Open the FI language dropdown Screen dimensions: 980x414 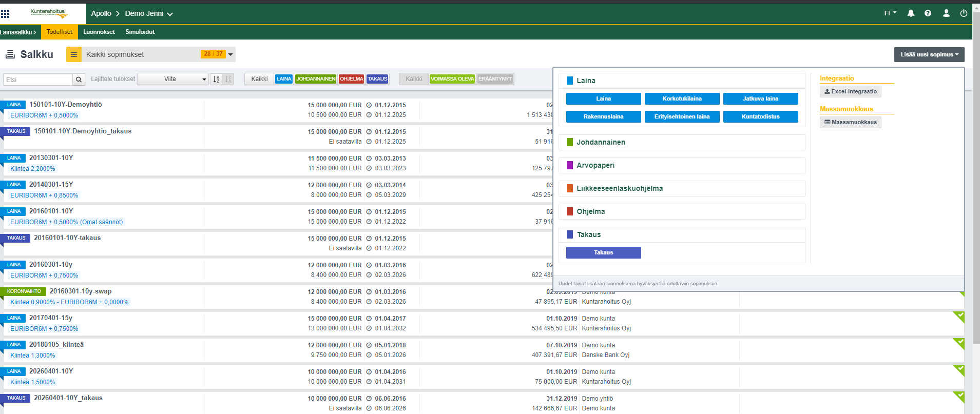[x=890, y=13]
